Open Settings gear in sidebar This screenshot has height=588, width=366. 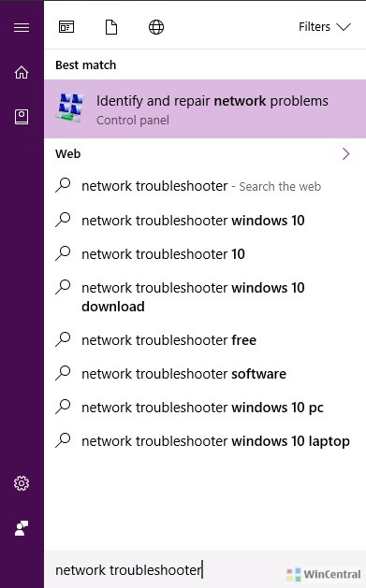pos(22,483)
